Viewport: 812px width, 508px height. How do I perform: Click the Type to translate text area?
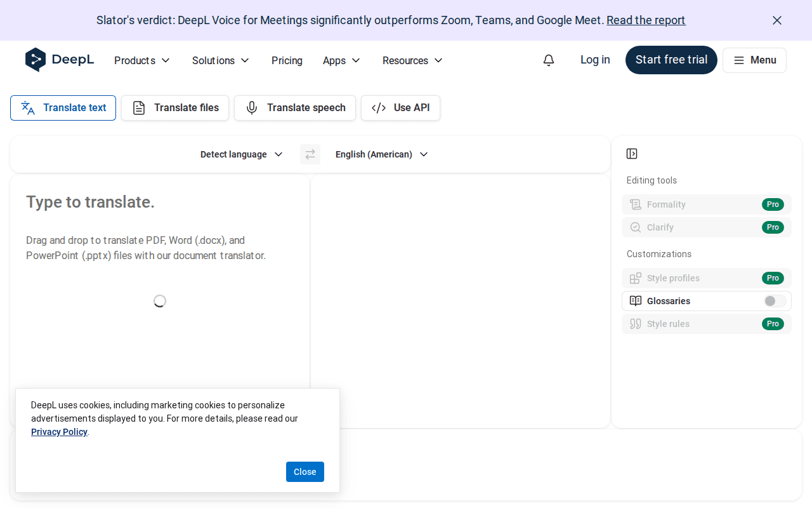pyautogui.click(x=160, y=300)
